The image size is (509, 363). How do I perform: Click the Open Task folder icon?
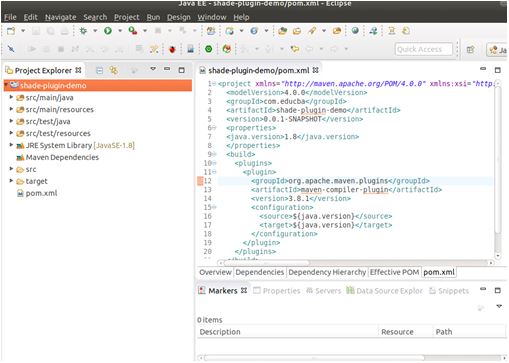click(297, 31)
